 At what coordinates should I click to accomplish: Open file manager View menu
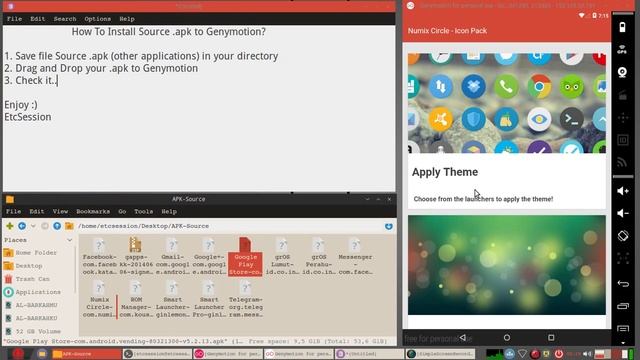click(60, 211)
